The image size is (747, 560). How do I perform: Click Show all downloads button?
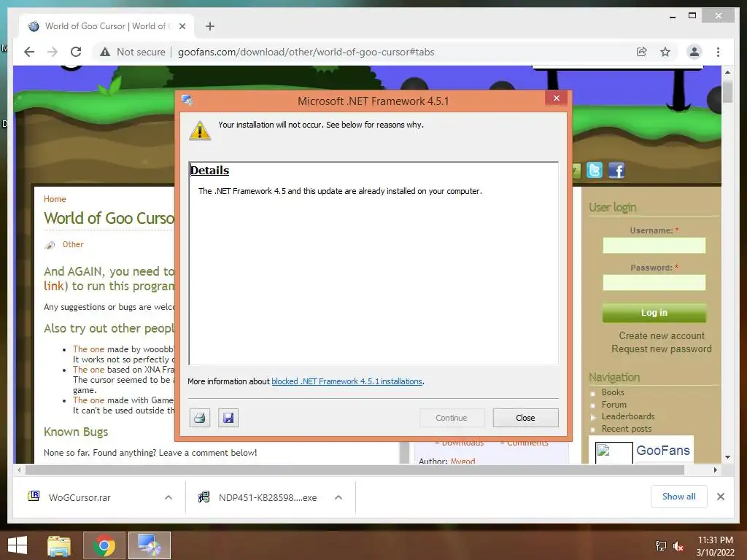click(679, 497)
